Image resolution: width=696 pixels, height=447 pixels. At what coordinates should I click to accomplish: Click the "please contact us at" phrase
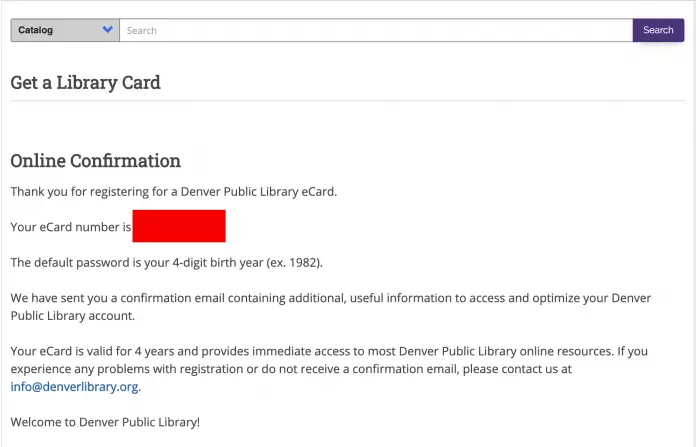point(517,369)
